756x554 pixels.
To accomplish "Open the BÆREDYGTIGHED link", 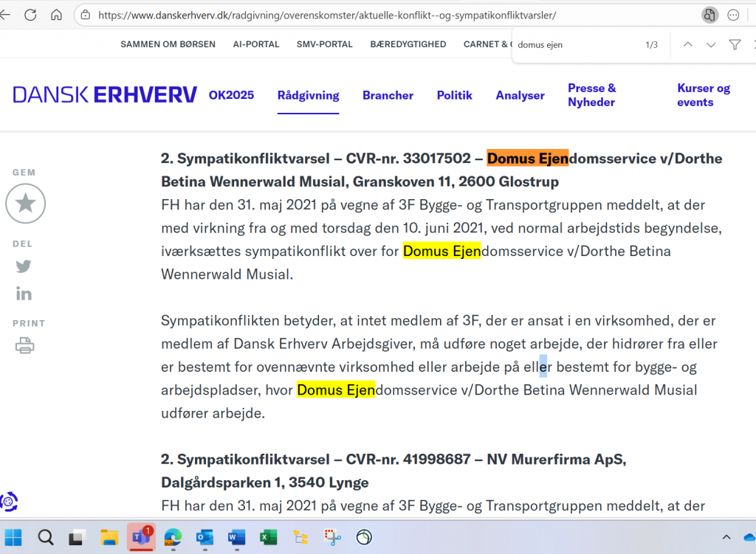I will tap(408, 44).
